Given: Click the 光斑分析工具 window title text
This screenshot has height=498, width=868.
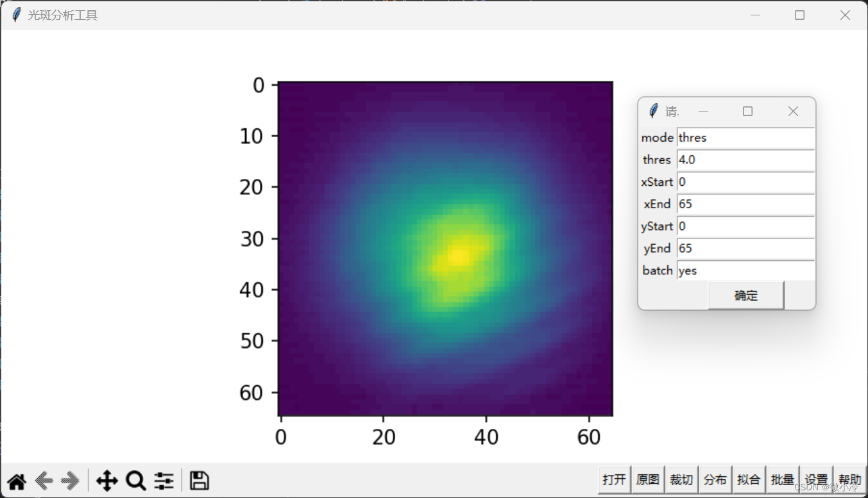Looking at the screenshot, I should click(x=63, y=15).
